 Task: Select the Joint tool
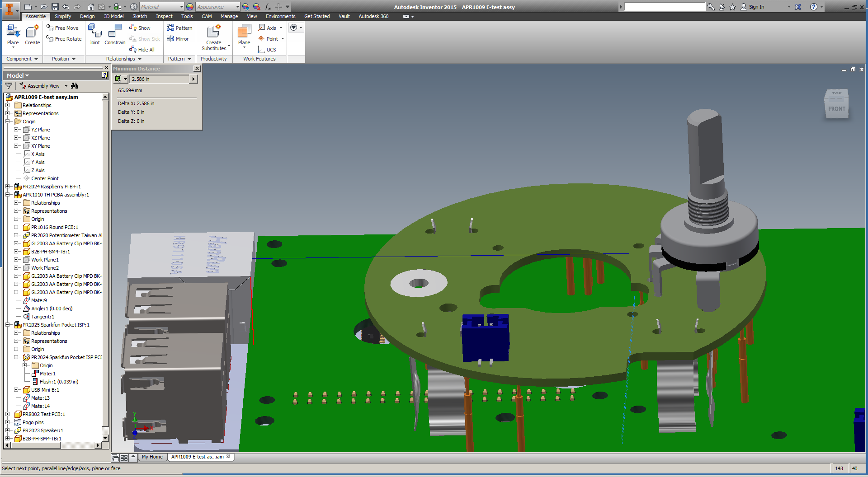(94, 35)
